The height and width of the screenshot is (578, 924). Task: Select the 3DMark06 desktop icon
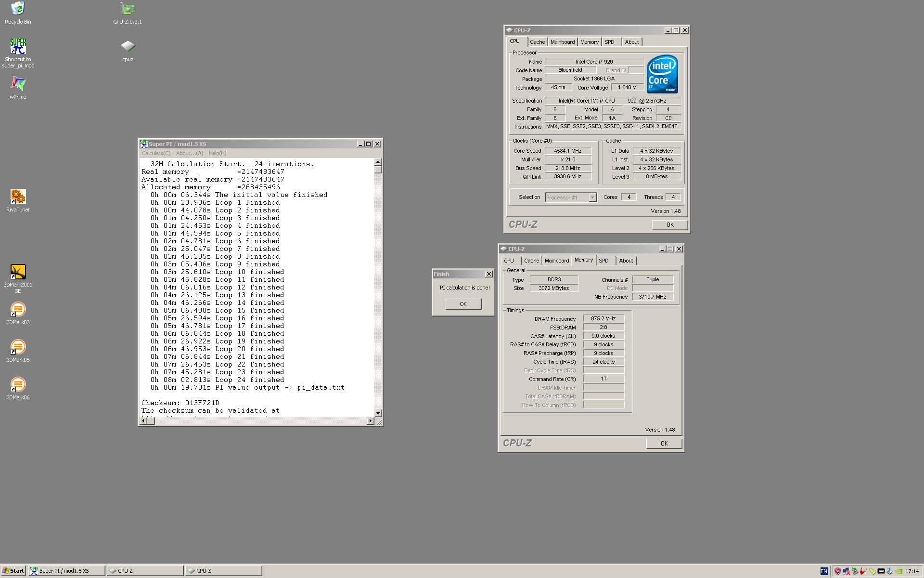click(18, 388)
